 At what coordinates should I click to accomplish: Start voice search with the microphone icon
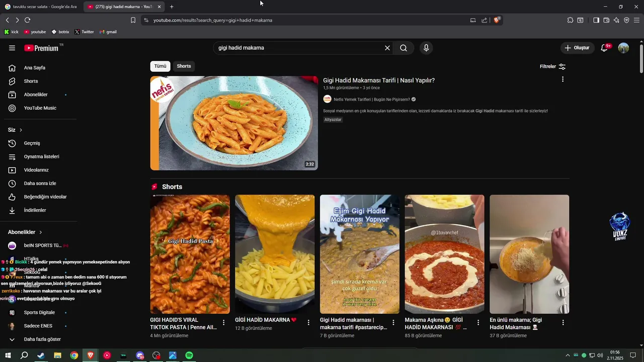426,48
